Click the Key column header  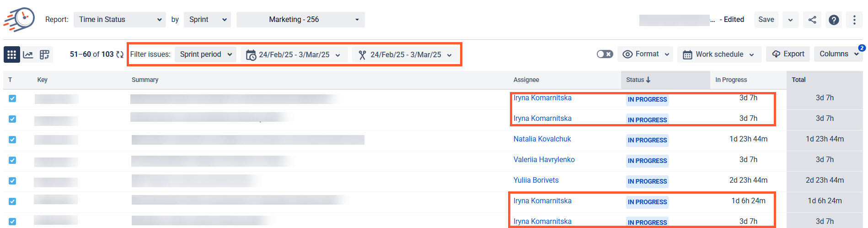click(42, 80)
